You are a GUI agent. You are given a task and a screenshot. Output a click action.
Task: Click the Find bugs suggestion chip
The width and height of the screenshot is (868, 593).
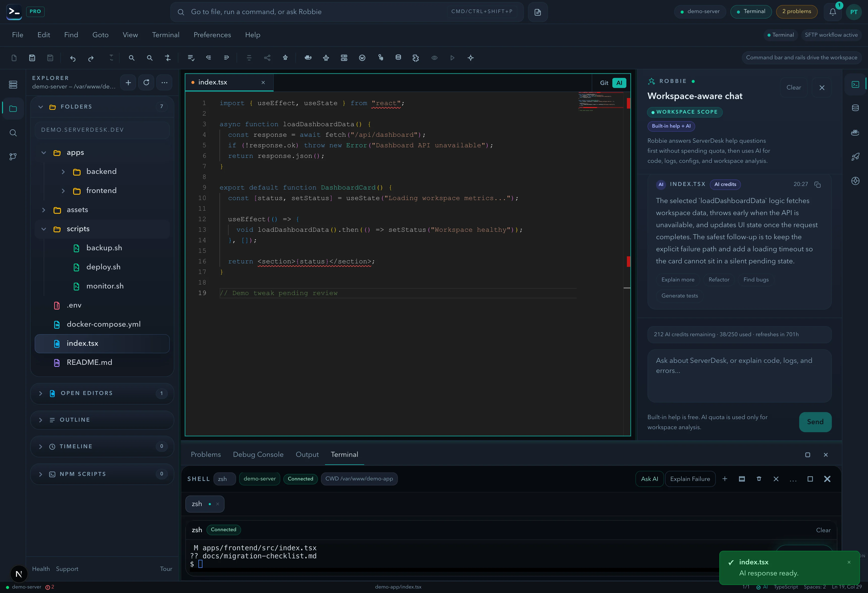pos(756,280)
